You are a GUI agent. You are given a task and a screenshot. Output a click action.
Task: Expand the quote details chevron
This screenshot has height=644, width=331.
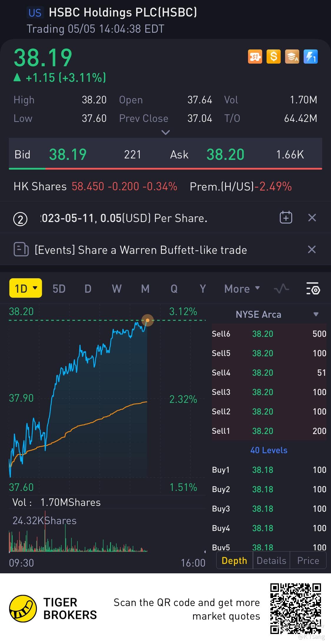166,132
